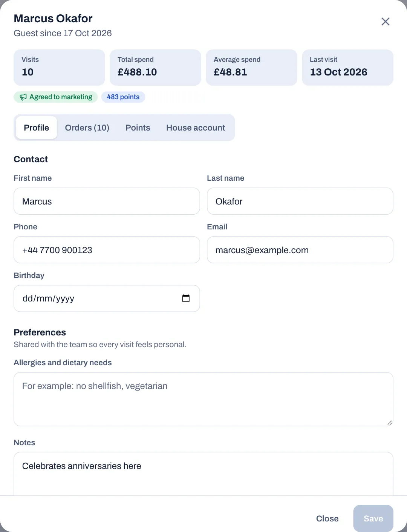Click the Marcus Okafor heading

pyautogui.click(x=53, y=18)
